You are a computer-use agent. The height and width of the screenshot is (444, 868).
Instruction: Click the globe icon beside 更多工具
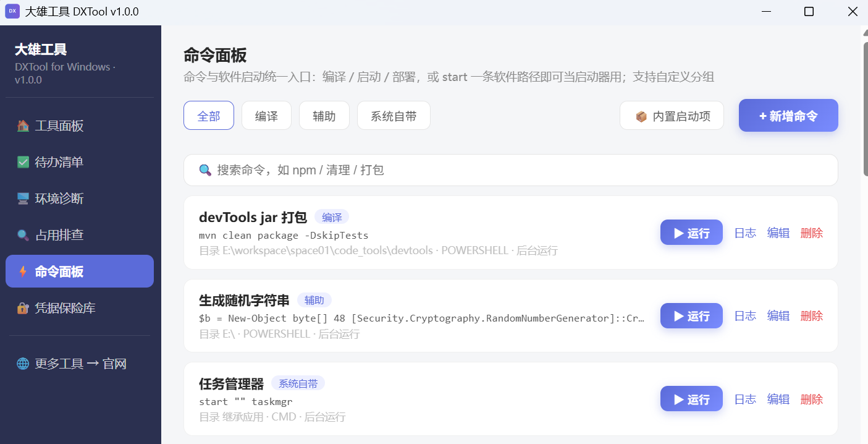click(x=23, y=364)
